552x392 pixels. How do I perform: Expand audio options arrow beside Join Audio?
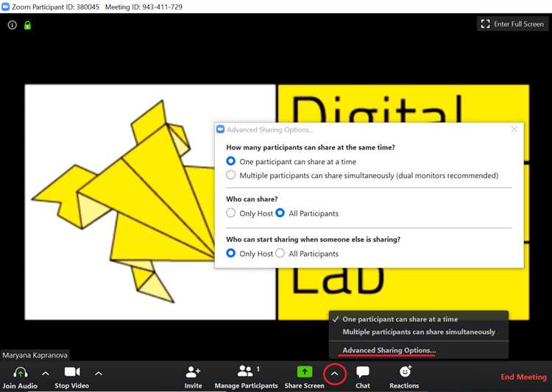(x=46, y=373)
